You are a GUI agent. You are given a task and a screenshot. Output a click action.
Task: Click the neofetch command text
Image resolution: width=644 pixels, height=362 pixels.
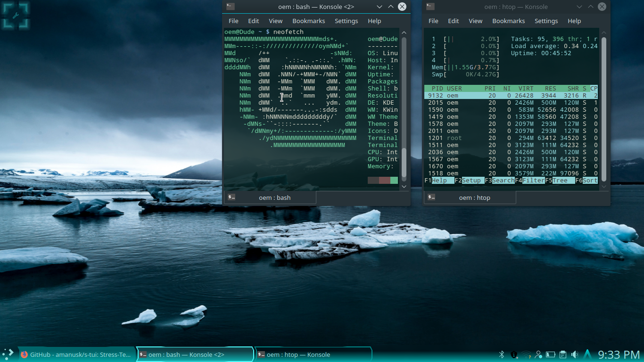(x=289, y=32)
